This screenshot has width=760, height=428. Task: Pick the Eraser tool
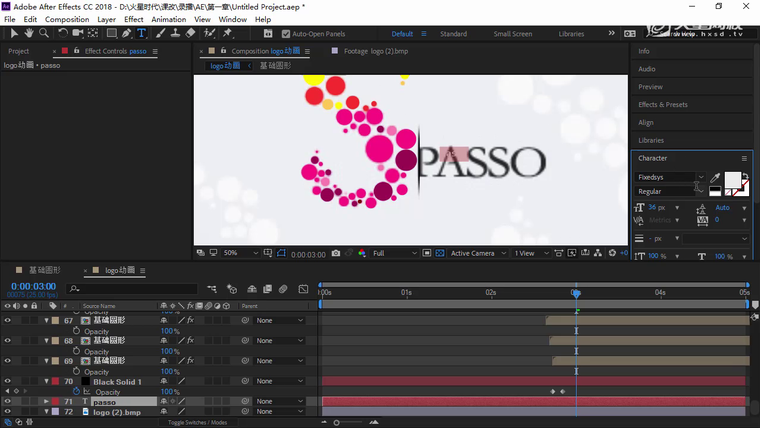[190, 33]
